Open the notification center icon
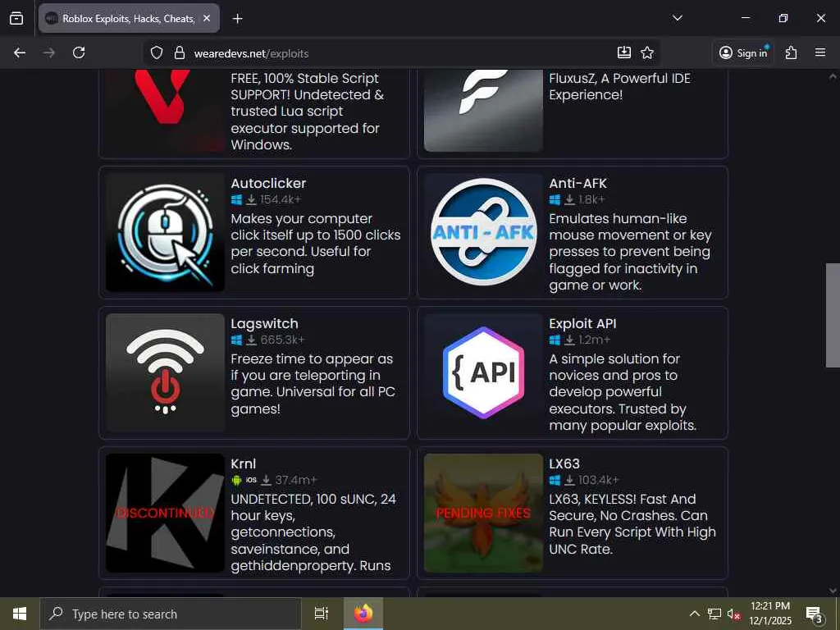Viewport: 840px width, 630px height. [815, 614]
